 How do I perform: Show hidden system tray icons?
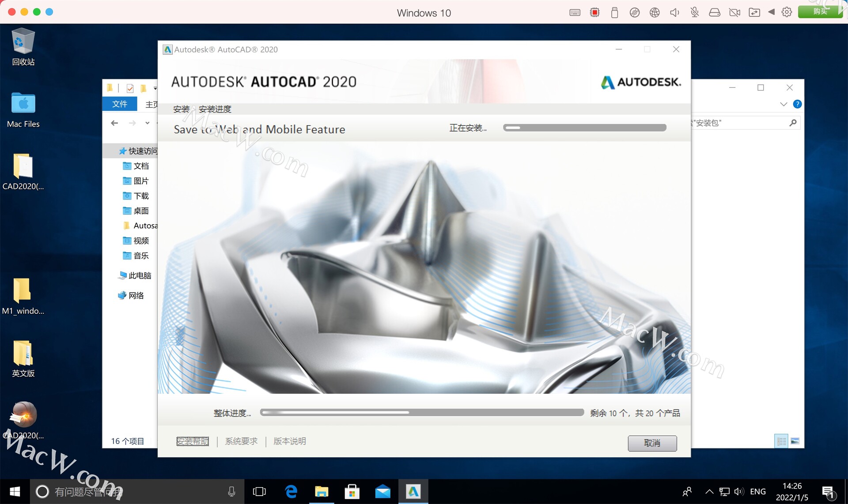click(x=709, y=491)
